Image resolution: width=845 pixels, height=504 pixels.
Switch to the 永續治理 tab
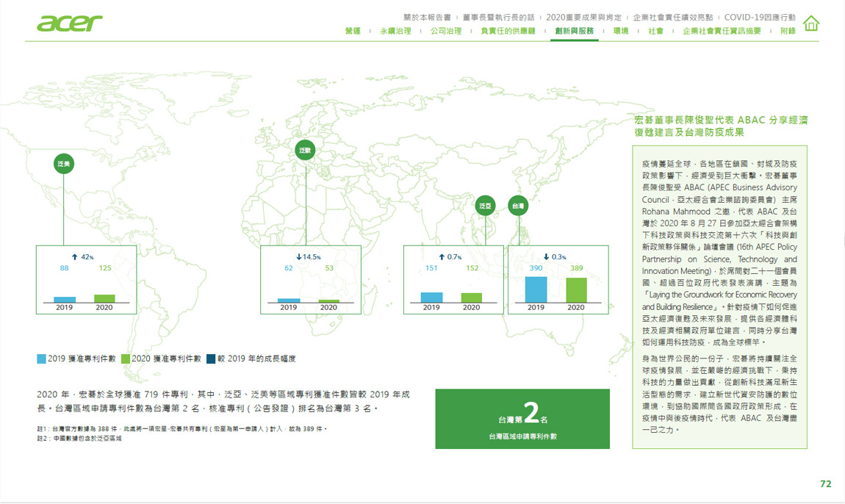(x=395, y=32)
